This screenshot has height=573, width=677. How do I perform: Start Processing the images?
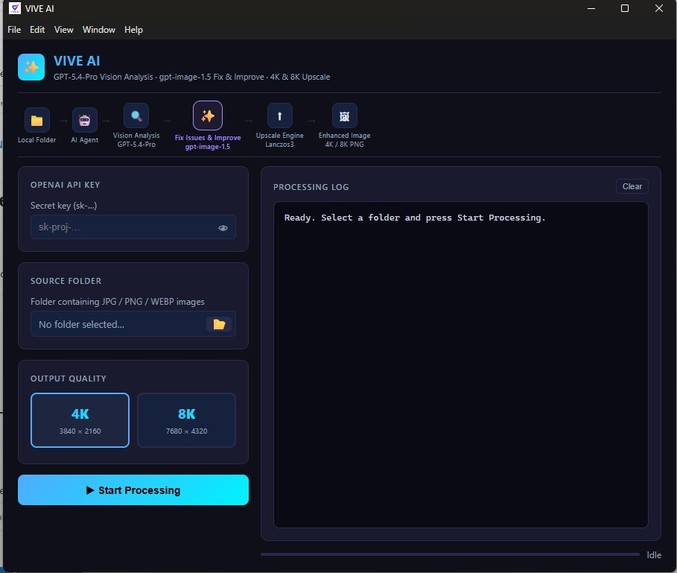[133, 490]
